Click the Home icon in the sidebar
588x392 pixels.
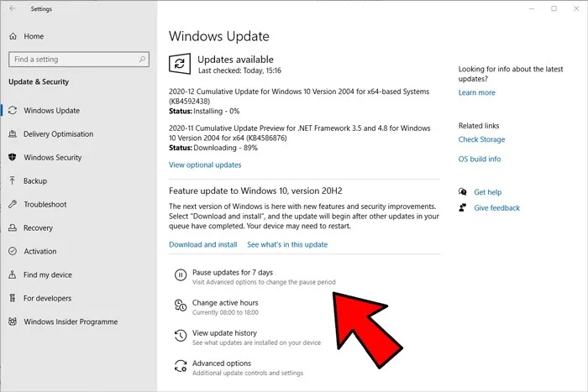[x=13, y=37]
